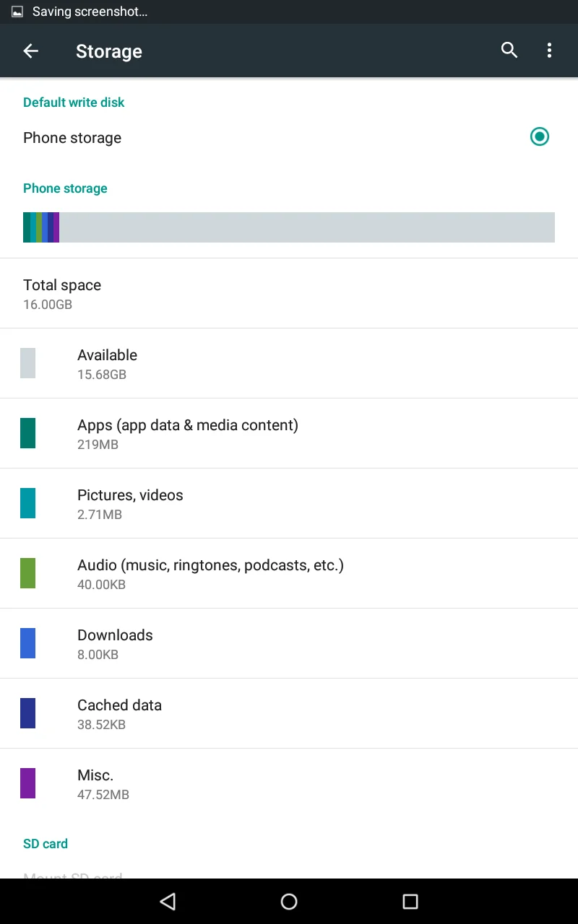Screen dimensions: 578x924
Task: Tap the back arrow in Storage header
Action: [30, 51]
